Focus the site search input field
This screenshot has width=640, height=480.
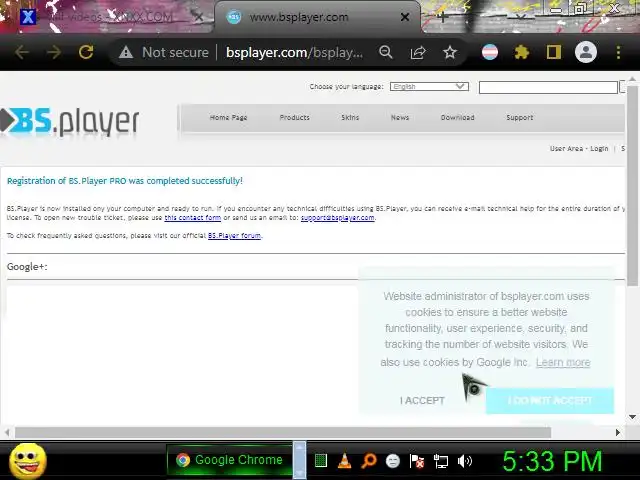pos(548,87)
